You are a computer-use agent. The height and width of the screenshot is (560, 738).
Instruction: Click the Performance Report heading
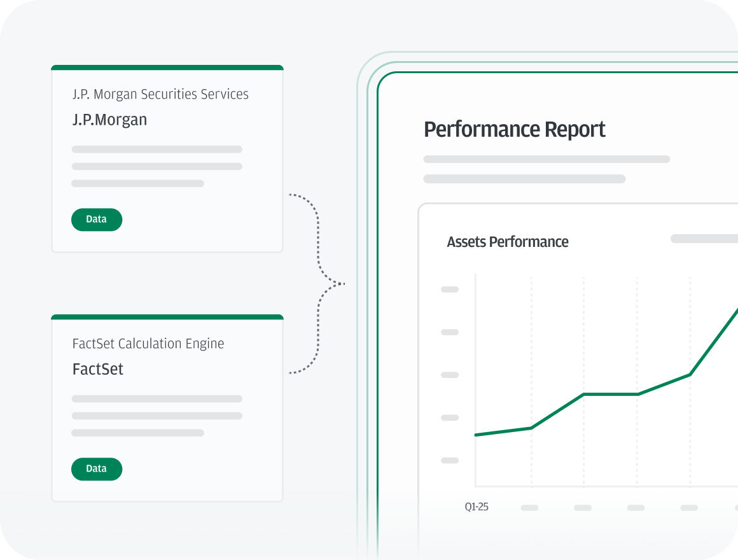coord(515,129)
